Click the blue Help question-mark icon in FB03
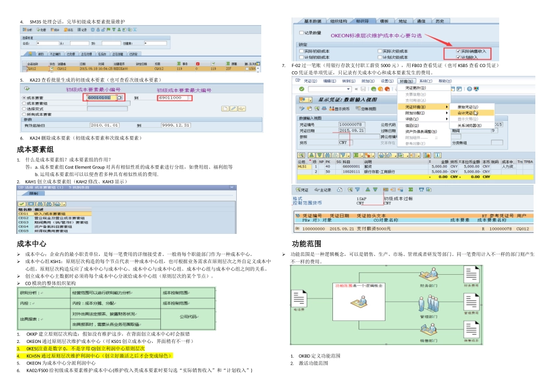The height and width of the screenshot is (392, 554). [469, 89]
